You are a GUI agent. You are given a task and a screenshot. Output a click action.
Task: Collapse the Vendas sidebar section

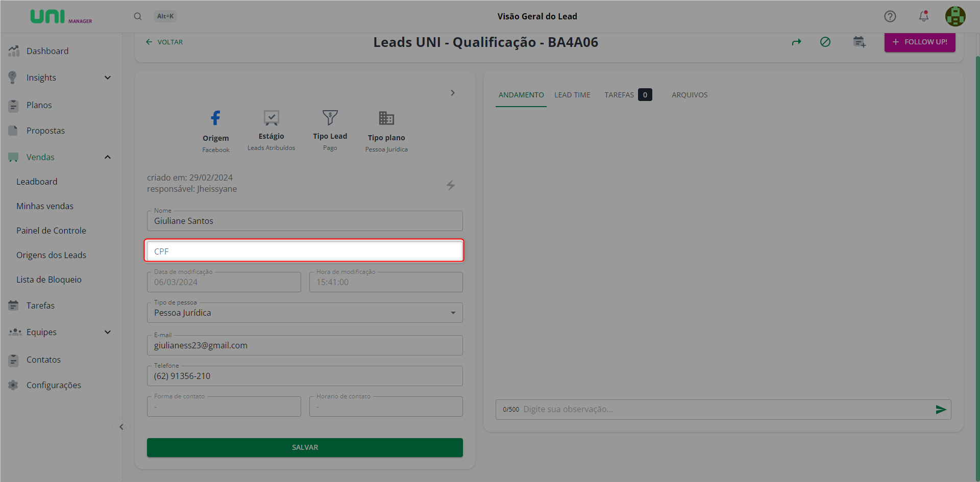(x=107, y=157)
